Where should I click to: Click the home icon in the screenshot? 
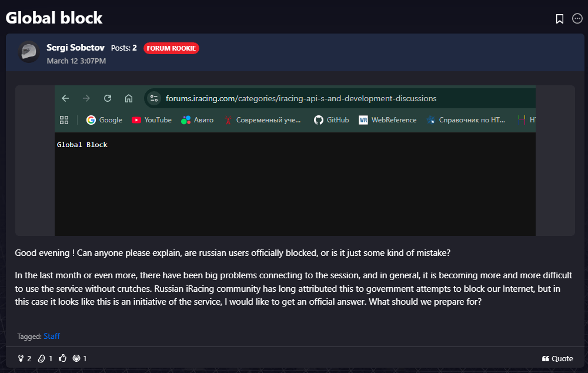[x=129, y=98]
